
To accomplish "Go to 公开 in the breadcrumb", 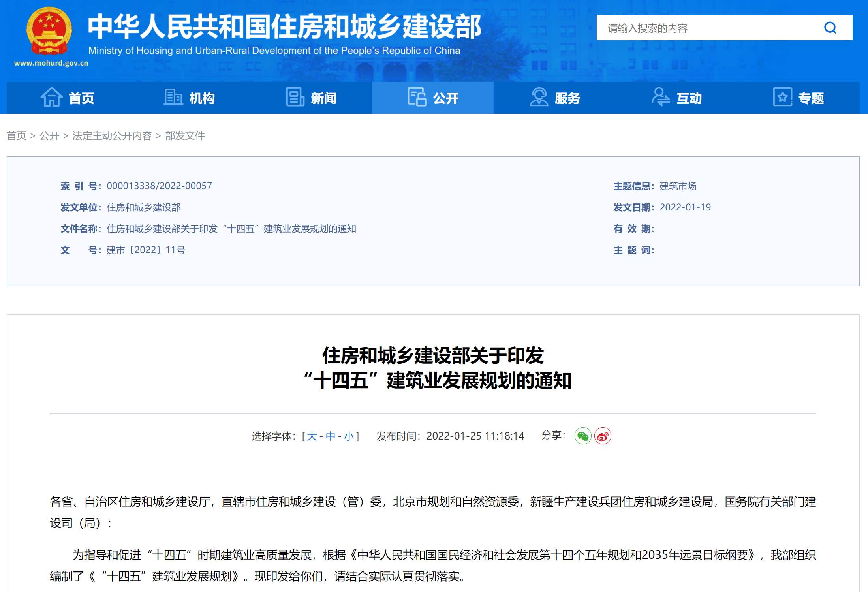I will point(49,136).
